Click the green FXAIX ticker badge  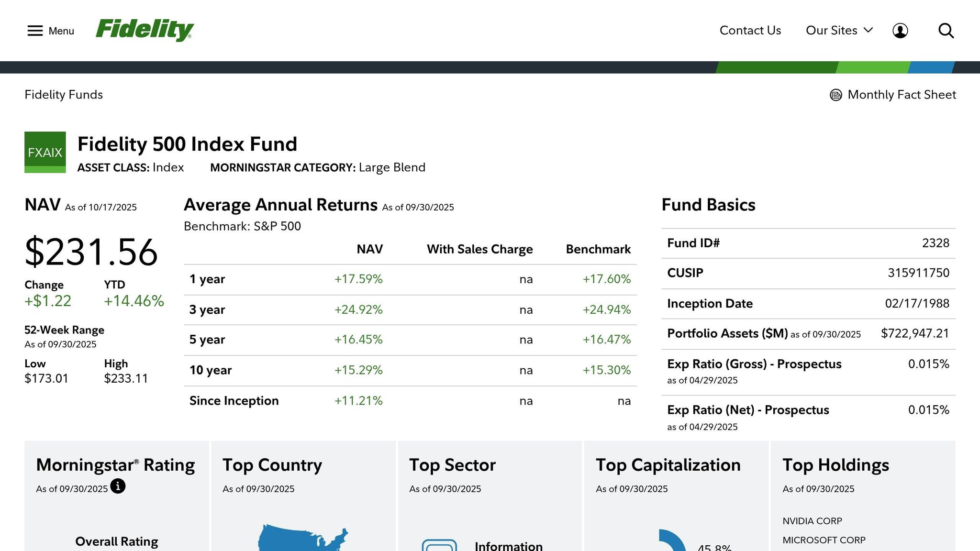(x=45, y=152)
